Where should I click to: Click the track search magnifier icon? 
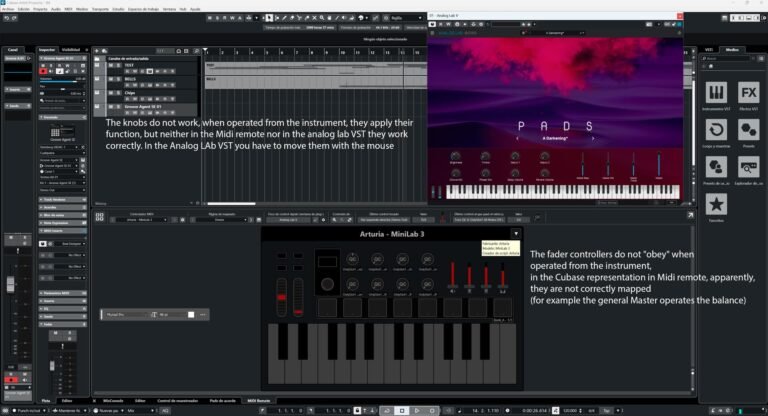click(196, 50)
